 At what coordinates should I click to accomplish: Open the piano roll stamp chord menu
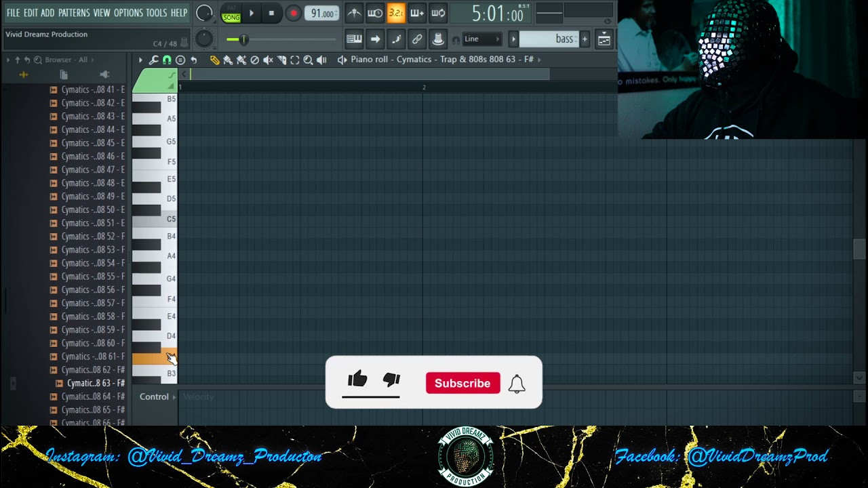pos(180,60)
